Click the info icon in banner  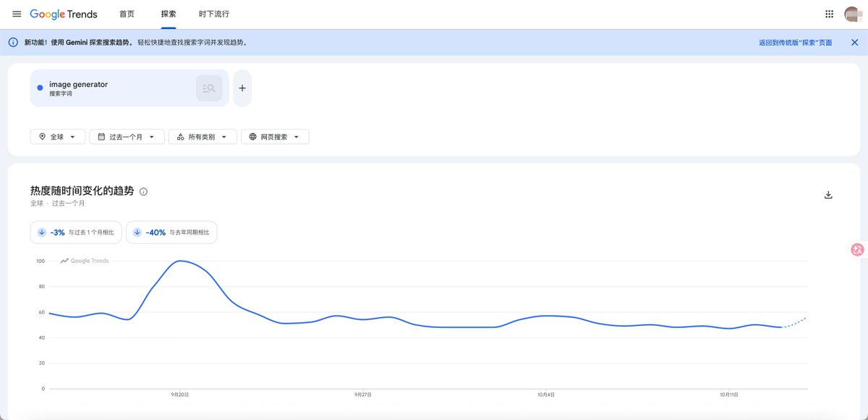click(13, 43)
